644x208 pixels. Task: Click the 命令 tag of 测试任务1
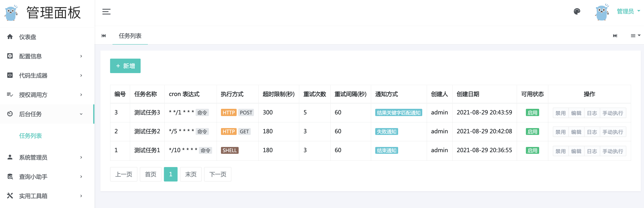205,150
